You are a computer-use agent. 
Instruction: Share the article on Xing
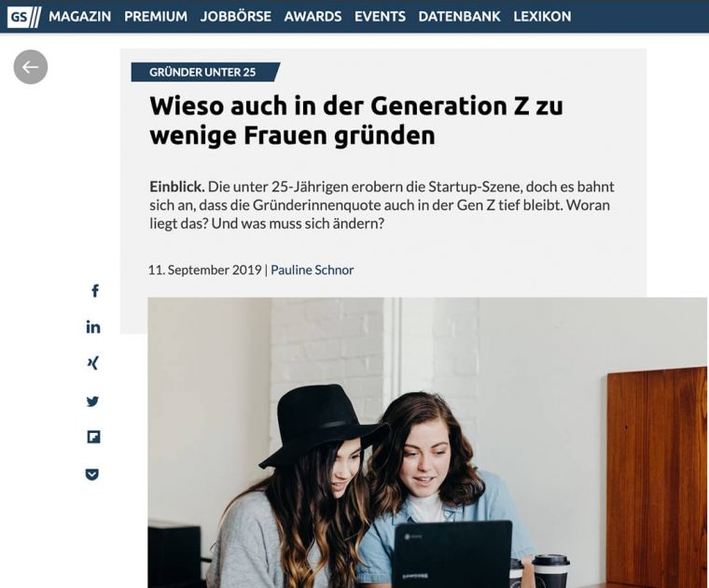click(92, 363)
